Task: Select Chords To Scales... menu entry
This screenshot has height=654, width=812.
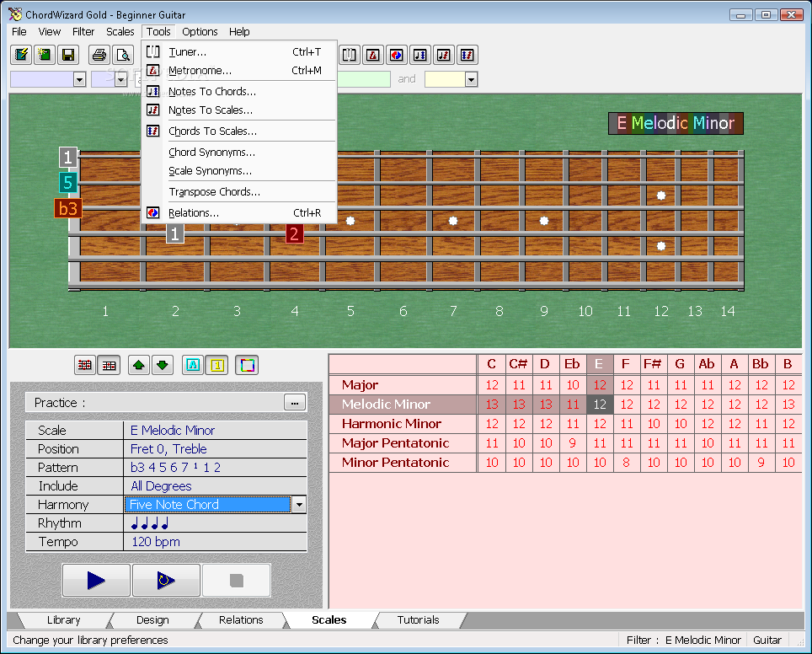Action: point(239,131)
